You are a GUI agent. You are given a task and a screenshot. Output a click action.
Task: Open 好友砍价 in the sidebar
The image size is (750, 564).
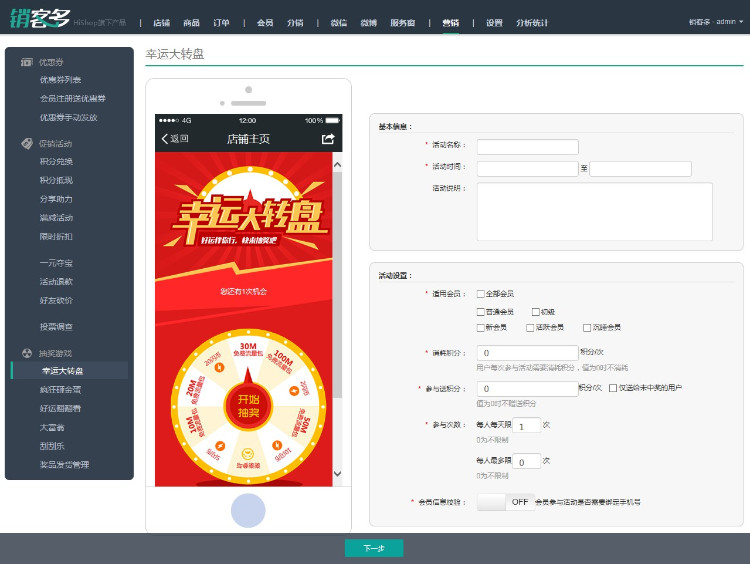click(56, 300)
